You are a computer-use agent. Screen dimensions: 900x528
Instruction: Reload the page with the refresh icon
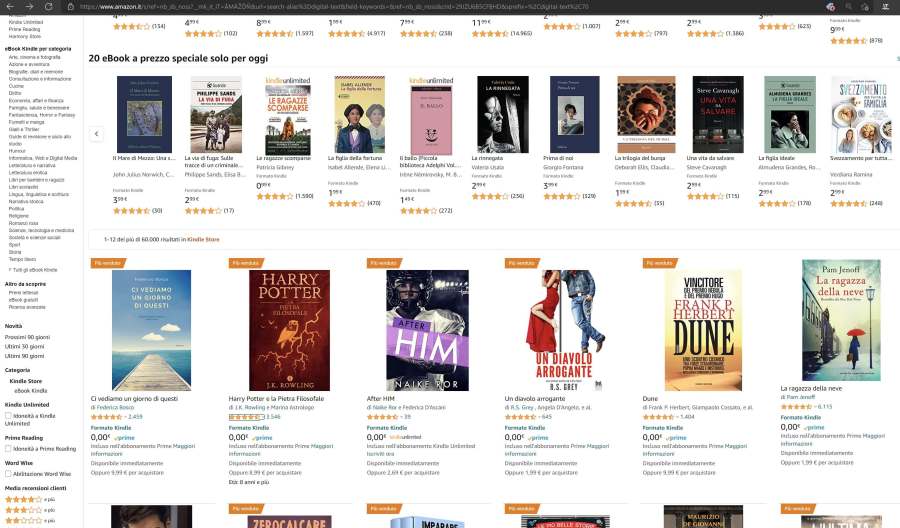(49, 6)
